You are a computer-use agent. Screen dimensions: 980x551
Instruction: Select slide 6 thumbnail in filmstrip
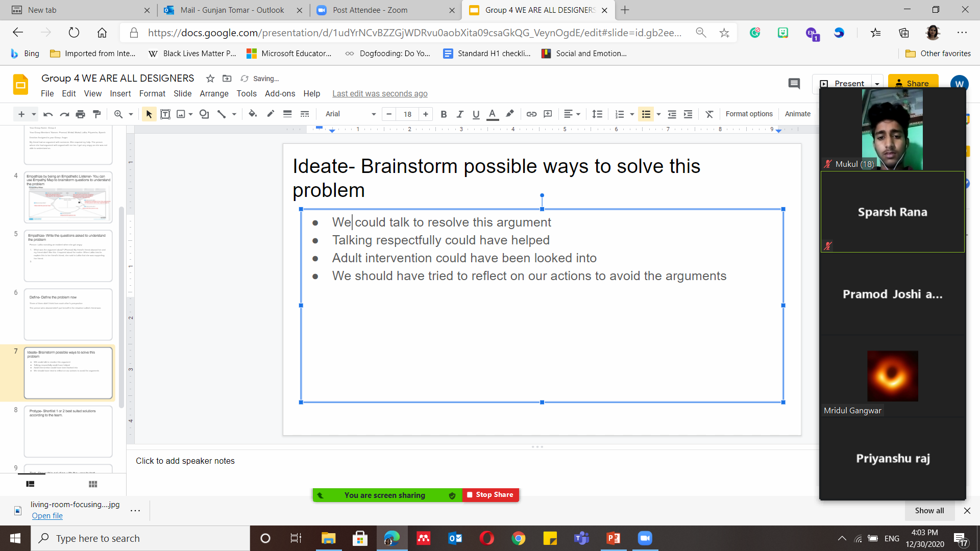pos(68,315)
